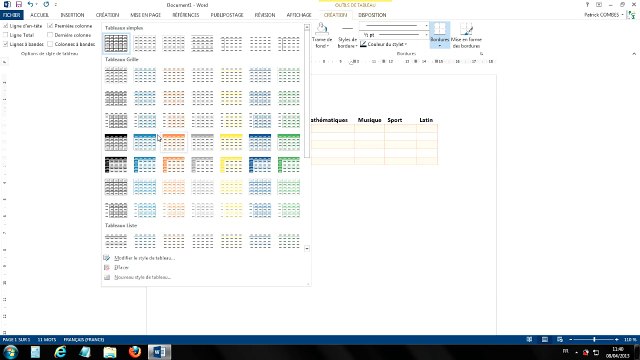Collapse the ribbon with the chevron icon

pyautogui.click(x=634, y=53)
